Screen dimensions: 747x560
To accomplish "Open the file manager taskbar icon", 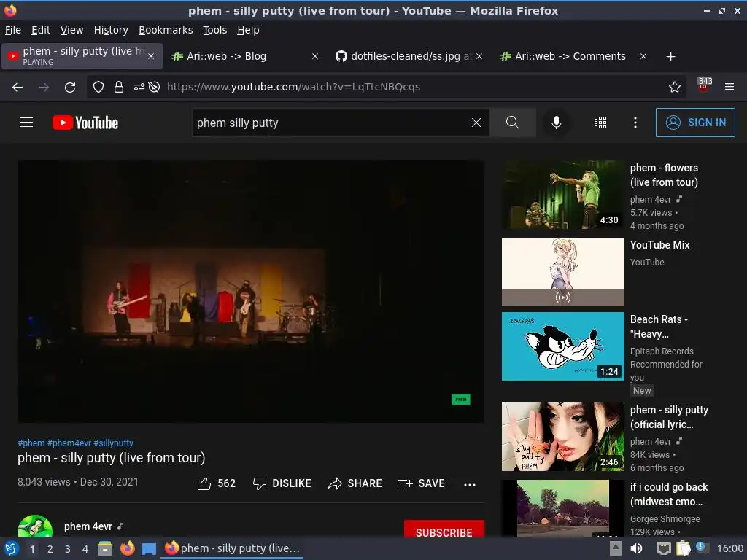I will [x=105, y=548].
